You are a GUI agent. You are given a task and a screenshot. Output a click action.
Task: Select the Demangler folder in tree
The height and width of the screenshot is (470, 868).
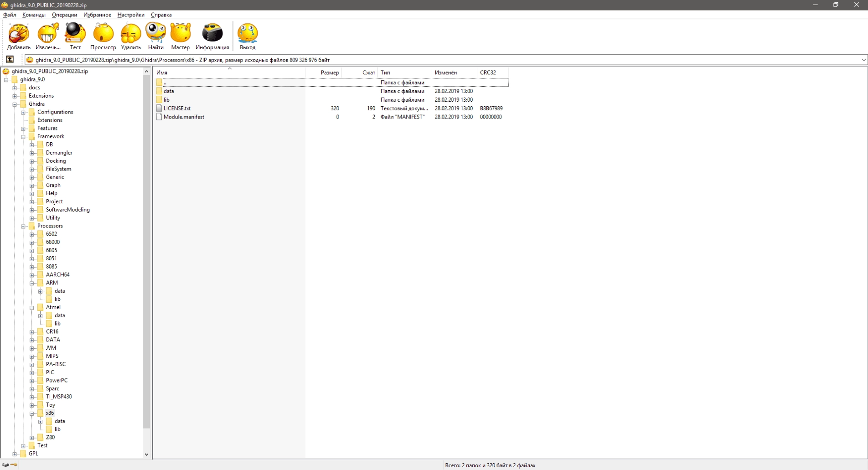click(x=59, y=153)
